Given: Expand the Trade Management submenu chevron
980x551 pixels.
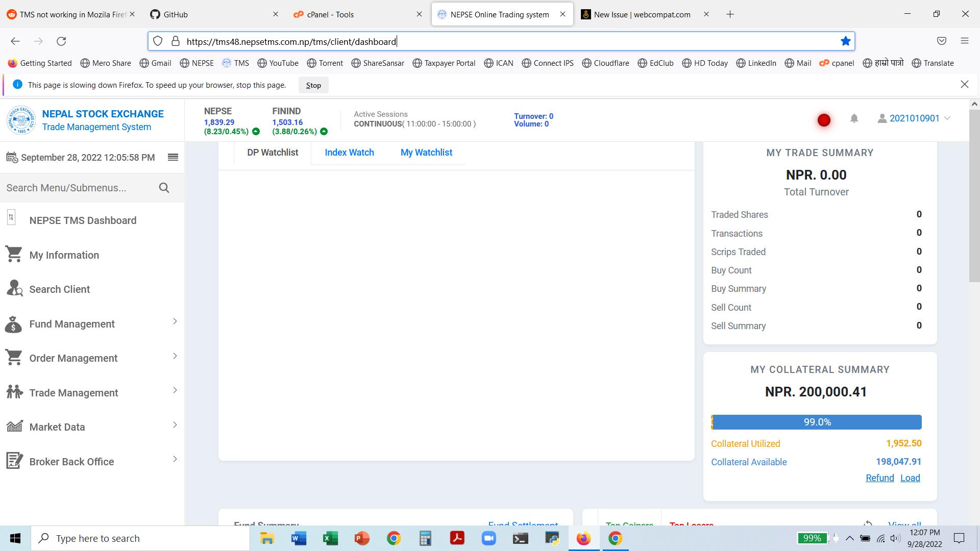Looking at the screenshot, I should [175, 390].
